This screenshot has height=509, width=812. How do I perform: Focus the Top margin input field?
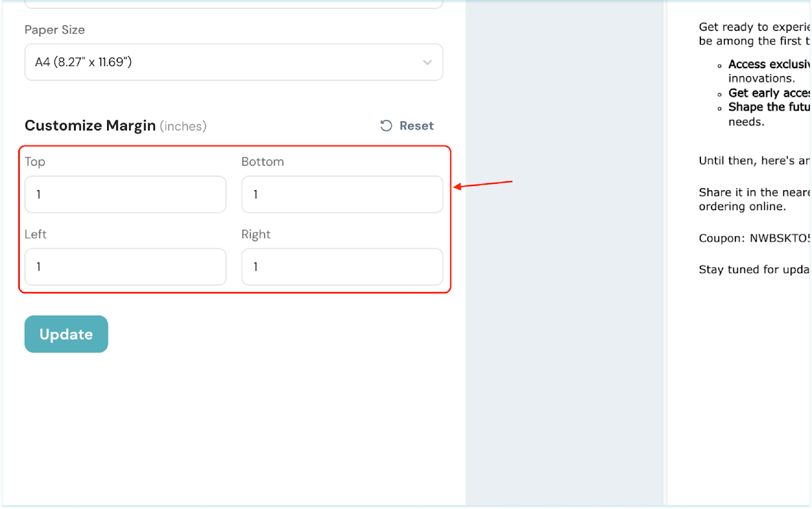(x=125, y=194)
